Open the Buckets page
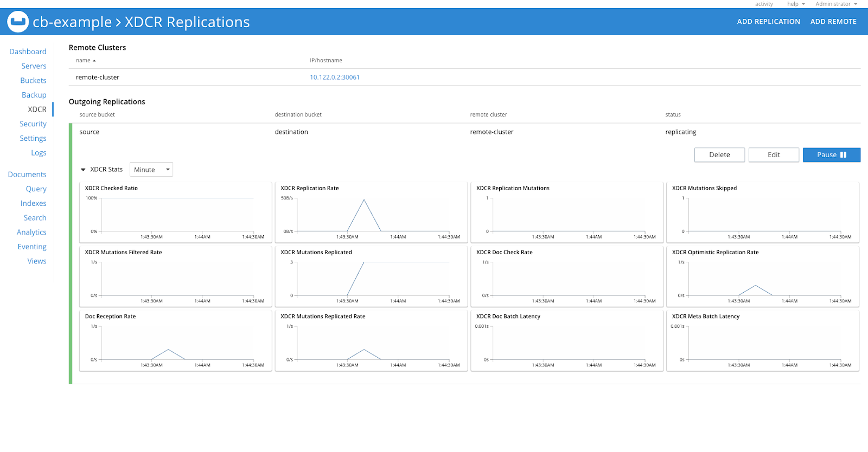The image size is (868, 452). (x=33, y=81)
